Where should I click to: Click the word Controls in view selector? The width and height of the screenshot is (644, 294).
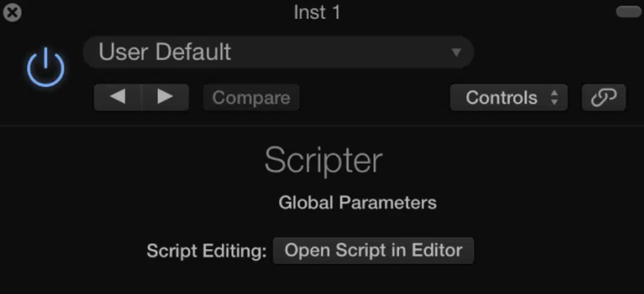click(x=502, y=98)
